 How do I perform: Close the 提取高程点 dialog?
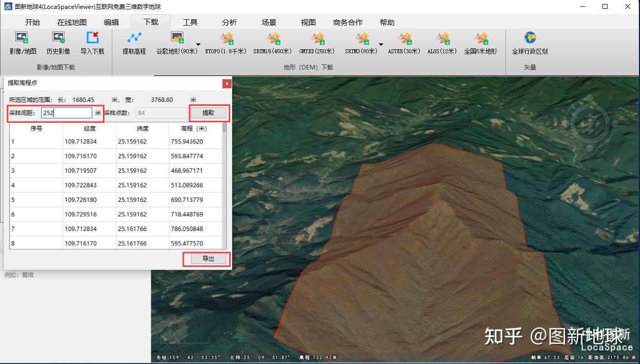click(227, 83)
